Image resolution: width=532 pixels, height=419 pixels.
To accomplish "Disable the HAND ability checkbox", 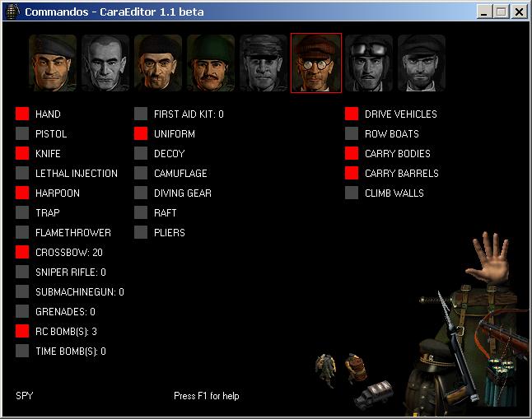I will click(22, 114).
